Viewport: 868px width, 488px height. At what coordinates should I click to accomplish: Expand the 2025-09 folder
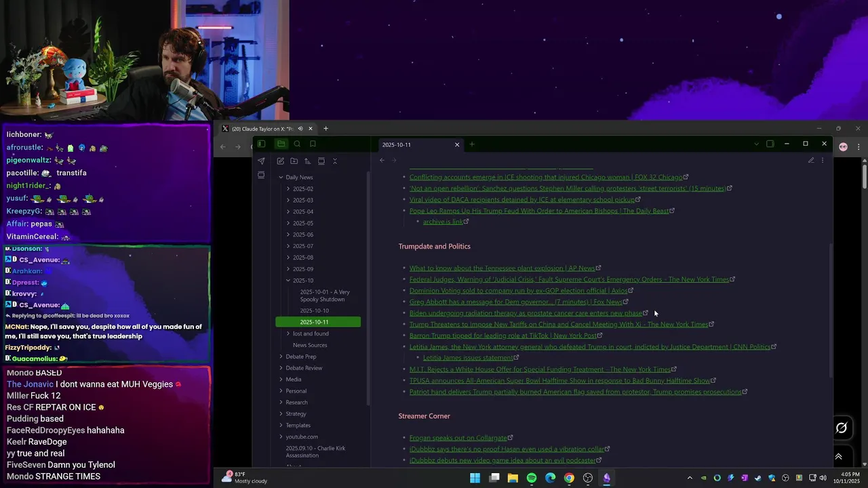click(x=288, y=269)
